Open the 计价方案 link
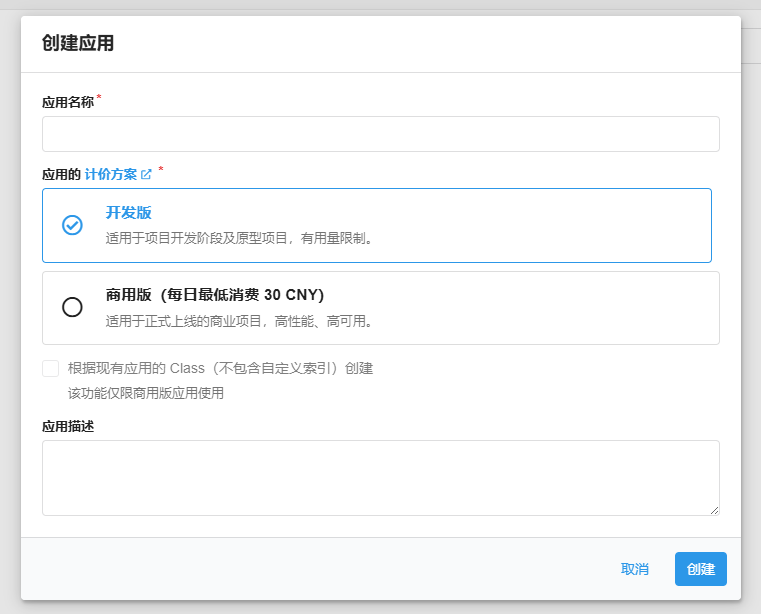761x614 pixels. pyautogui.click(x=111, y=174)
